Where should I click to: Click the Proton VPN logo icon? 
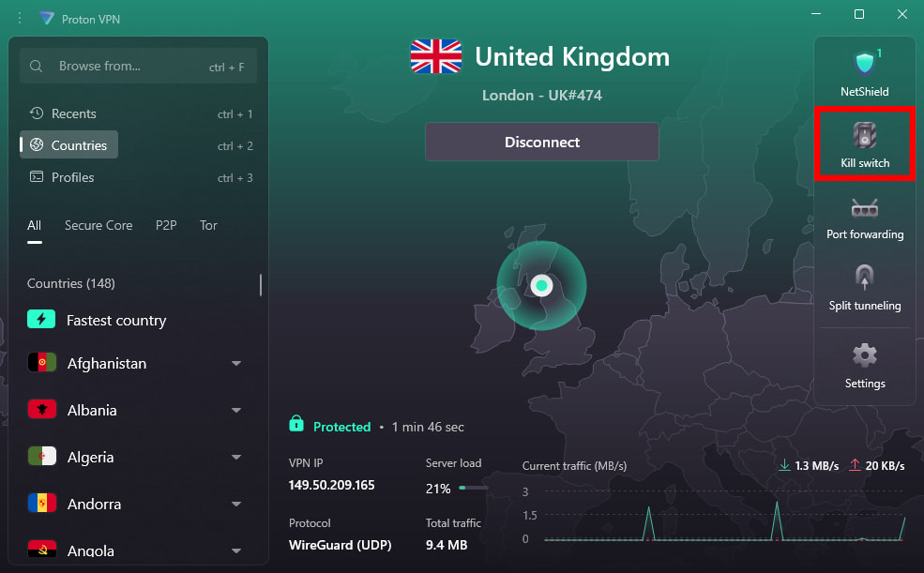[47, 18]
